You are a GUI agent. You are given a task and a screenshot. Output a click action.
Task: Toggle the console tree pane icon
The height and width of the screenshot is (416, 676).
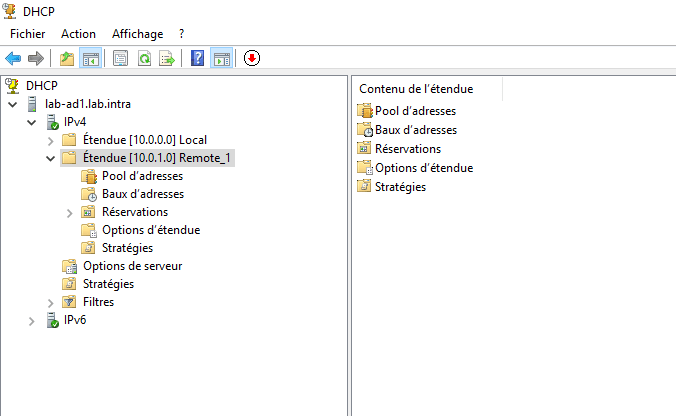[91, 58]
